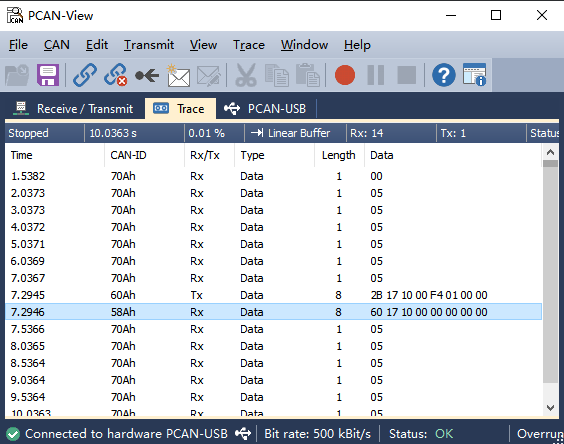The height and width of the screenshot is (444, 564).
Task: Click the Disconnect link icon with red X
Action: [x=115, y=75]
